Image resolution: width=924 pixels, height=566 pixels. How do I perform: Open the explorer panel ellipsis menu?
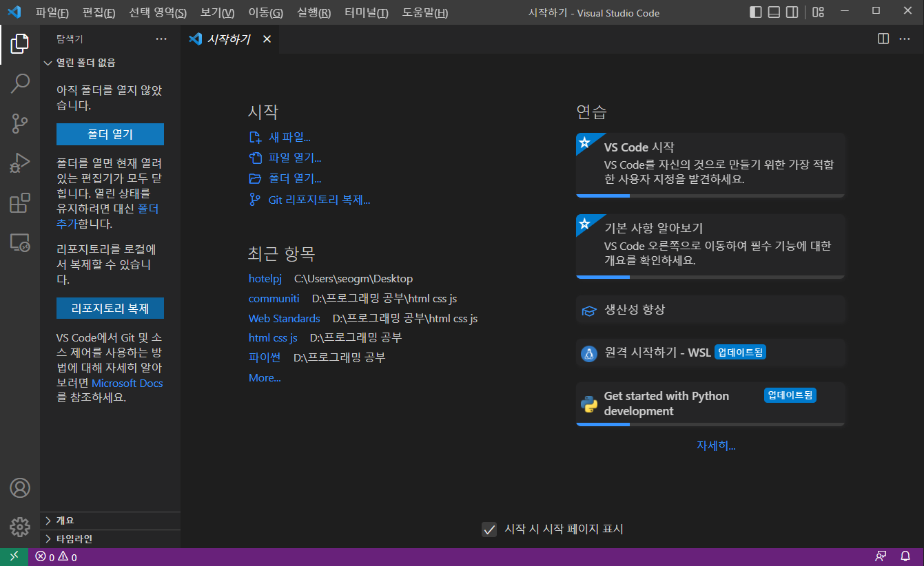click(161, 39)
